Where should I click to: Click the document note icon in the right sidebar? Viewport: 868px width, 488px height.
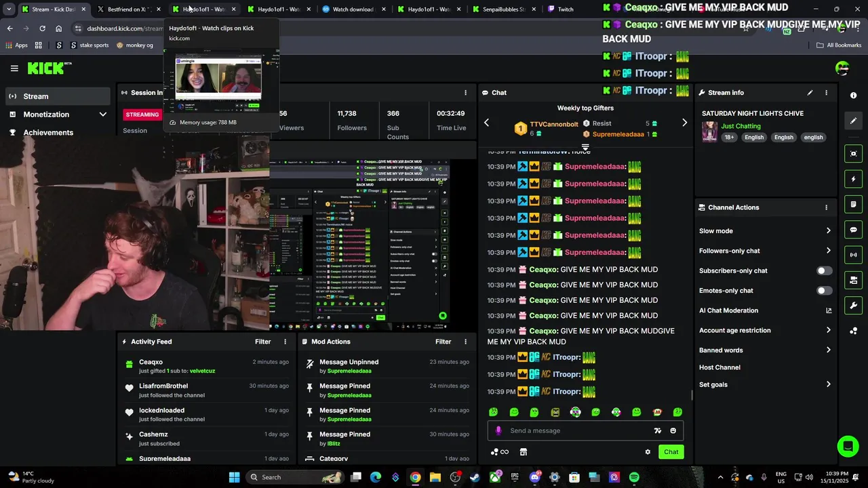854,204
